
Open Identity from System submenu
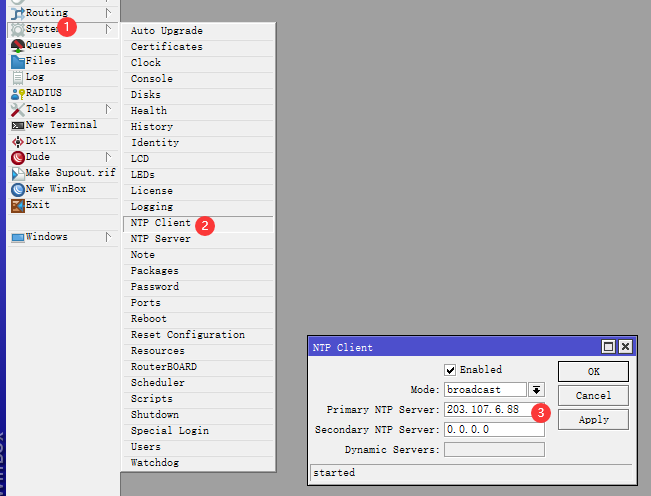[198, 143]
